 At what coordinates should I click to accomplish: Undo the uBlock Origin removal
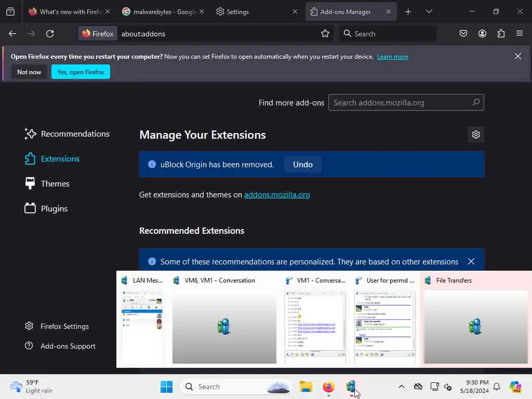click(303, 164)
